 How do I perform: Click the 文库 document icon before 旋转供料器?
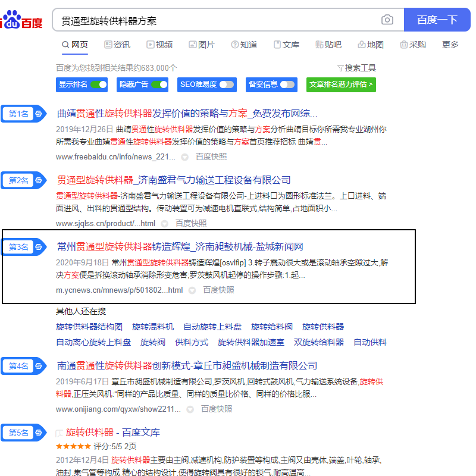pyautogui.click(x=59, y=433)
